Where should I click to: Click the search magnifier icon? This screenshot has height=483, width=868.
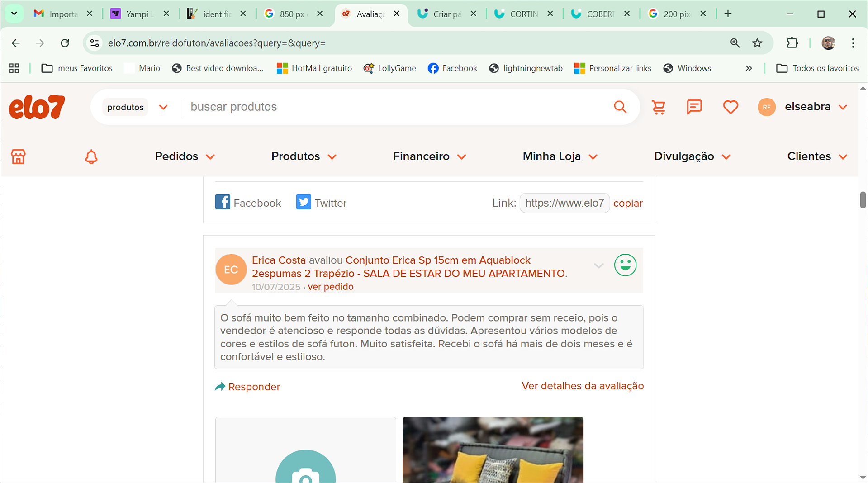620,107
